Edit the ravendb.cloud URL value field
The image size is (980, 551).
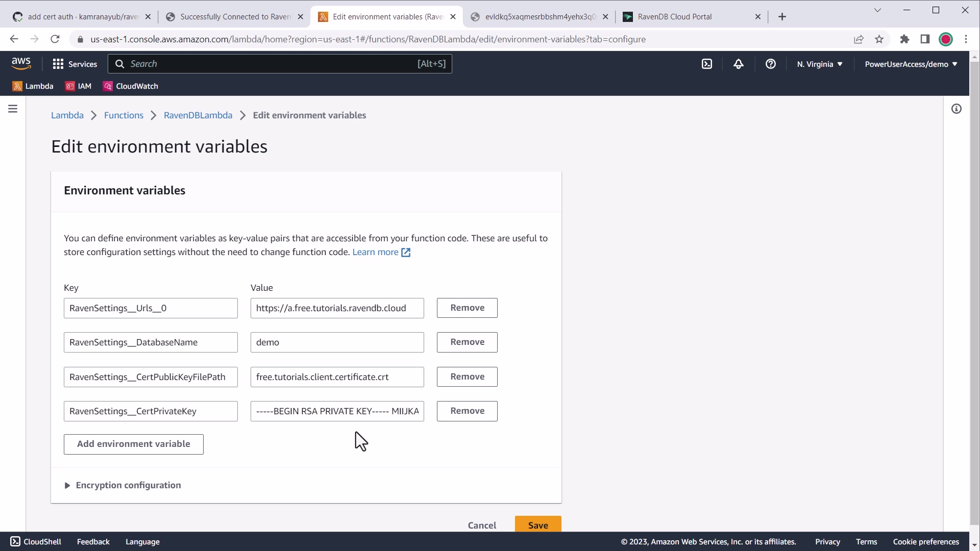point(337,308)
